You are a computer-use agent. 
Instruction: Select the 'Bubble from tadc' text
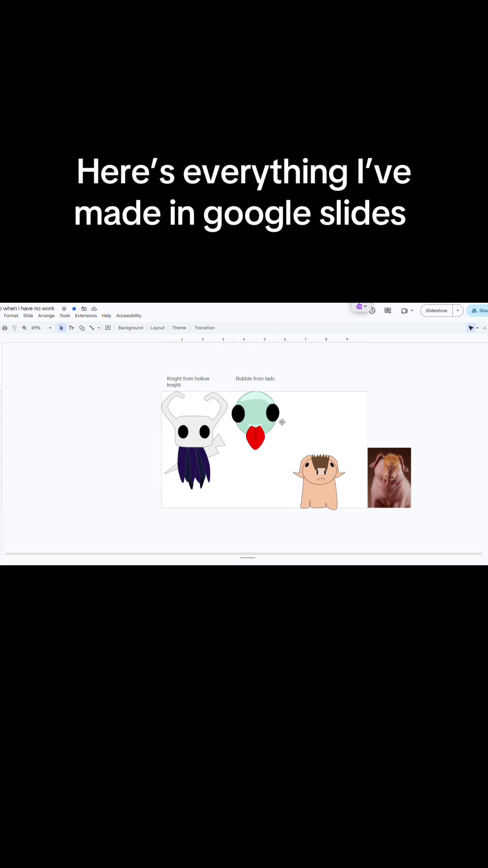pos(255,379)
